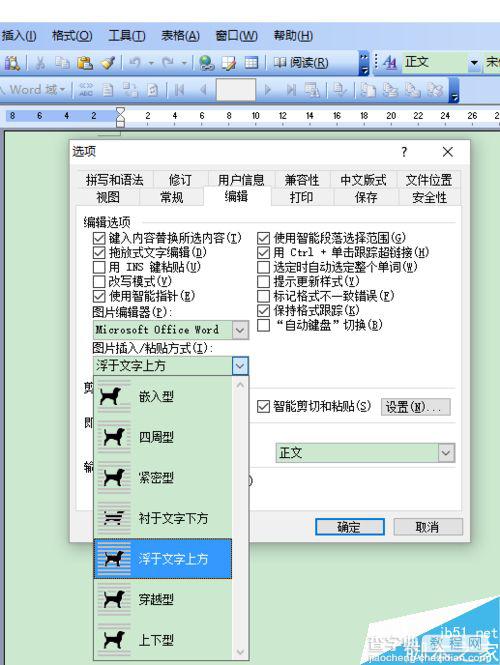Viewport: 500px width, 665px height.
Task: Click the Undo arrow icon
Action: (x=135, y=63)
